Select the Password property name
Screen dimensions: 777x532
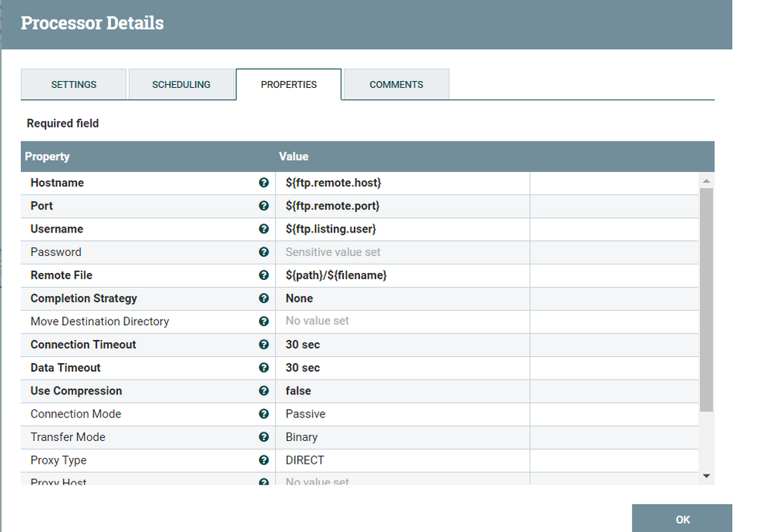coord(56,252)
